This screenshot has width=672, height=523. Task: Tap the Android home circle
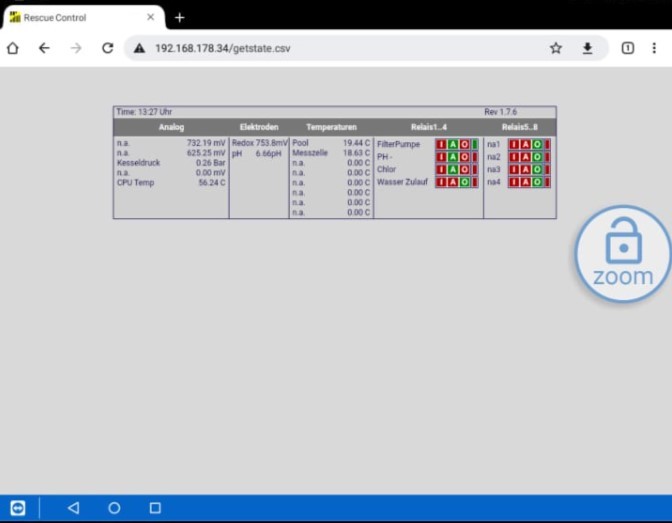tap(114, 508)
